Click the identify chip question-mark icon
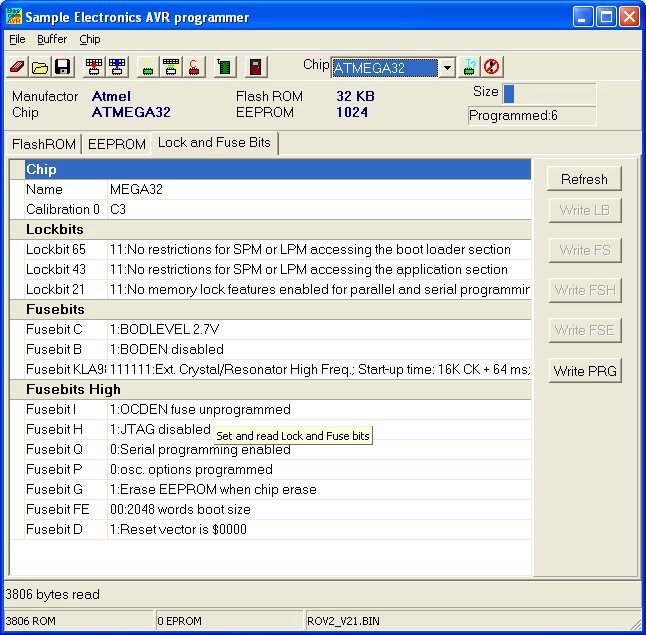This screenshot has width=646, height=635. tap(469, 67)
